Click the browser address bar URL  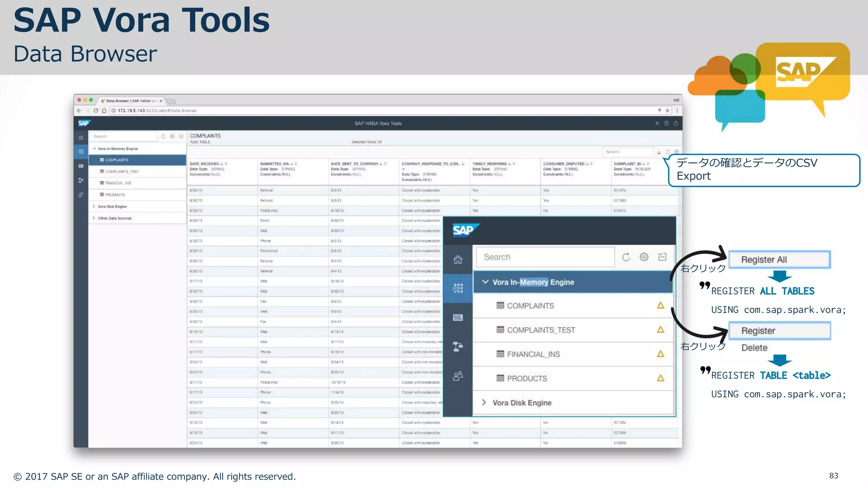(158, 111)
